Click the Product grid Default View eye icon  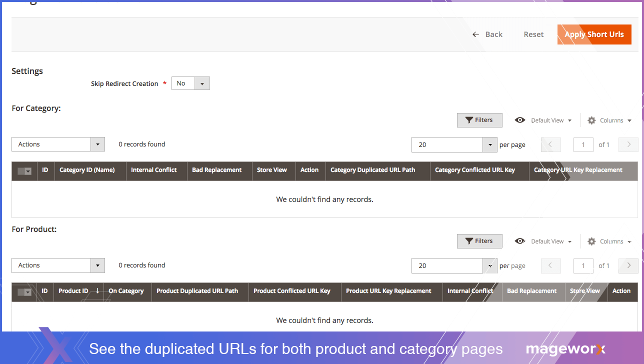click(x=520, y=241)
